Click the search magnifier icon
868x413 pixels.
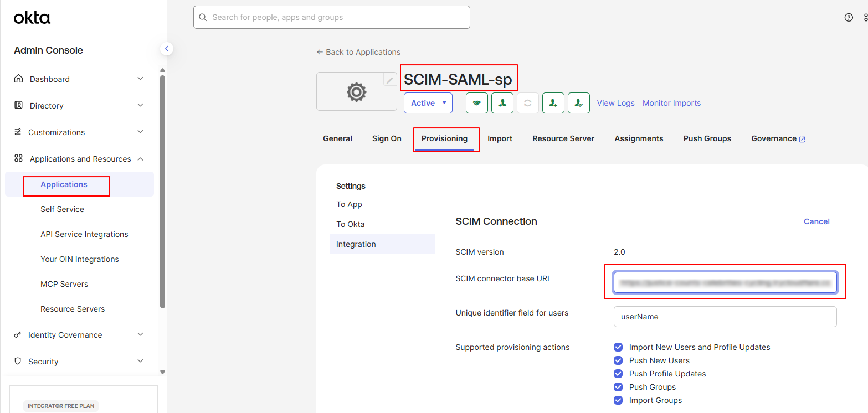coord(203,17)
